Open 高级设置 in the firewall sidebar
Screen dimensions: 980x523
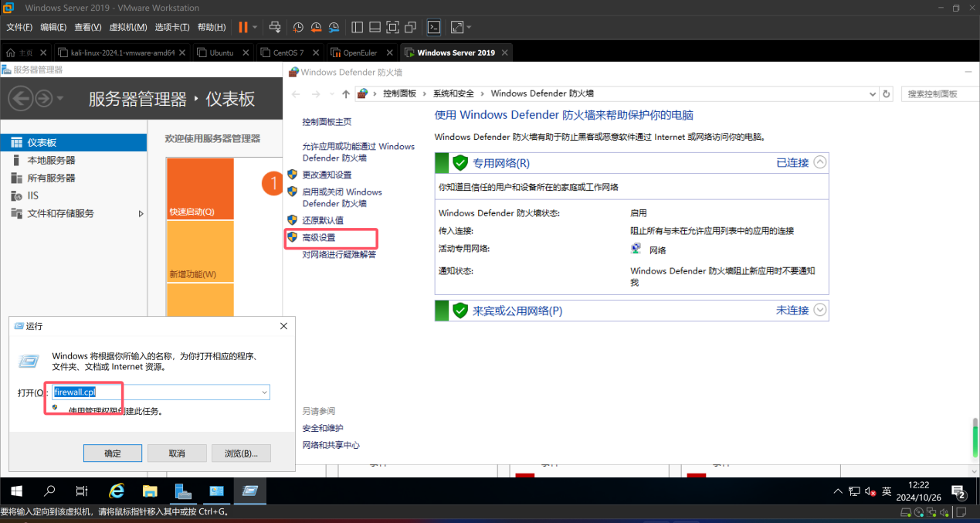319,237
